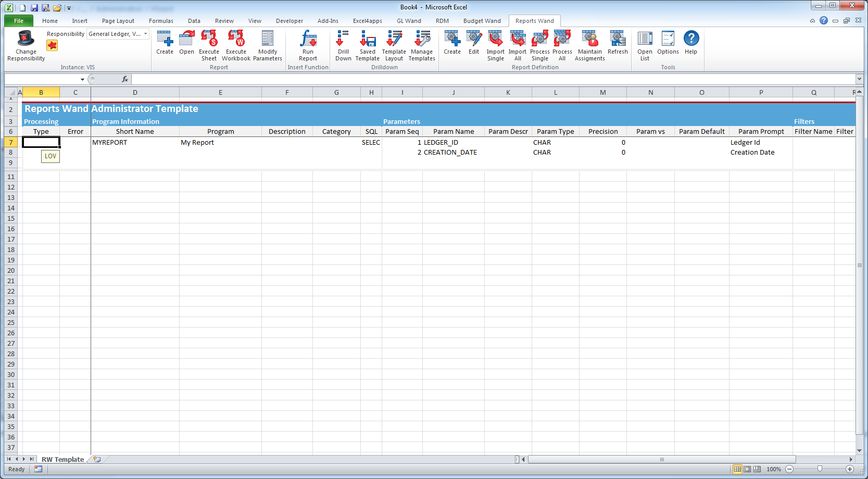Expand the formula bar
The height and width of the screenshot is (479, 868).
[x=859, y=79]
